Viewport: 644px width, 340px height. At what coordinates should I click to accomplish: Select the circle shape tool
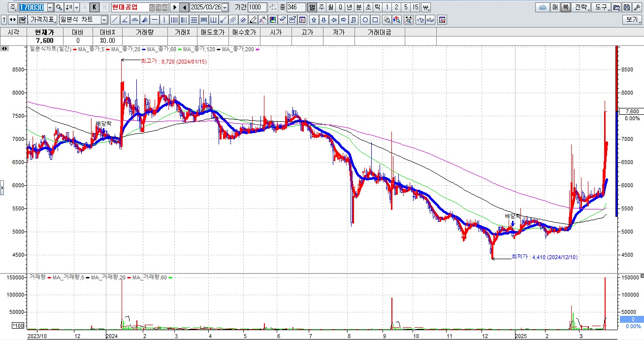coord(365,20)
